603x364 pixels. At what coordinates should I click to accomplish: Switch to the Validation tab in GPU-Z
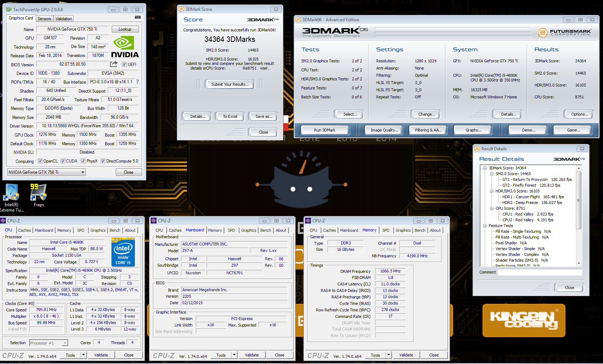(x=64, y=19)
